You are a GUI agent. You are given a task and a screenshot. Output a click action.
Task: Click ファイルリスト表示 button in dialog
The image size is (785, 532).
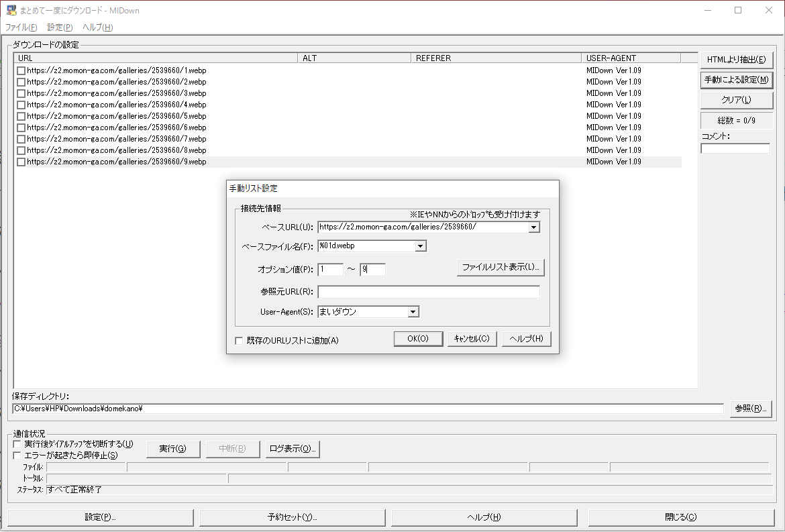[500, 267]
